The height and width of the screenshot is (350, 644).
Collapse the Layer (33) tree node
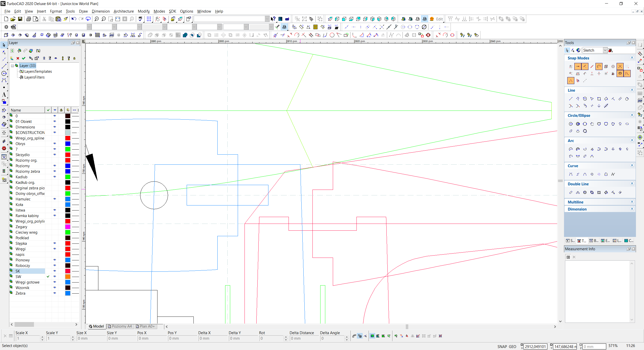(x=12, y=66)
